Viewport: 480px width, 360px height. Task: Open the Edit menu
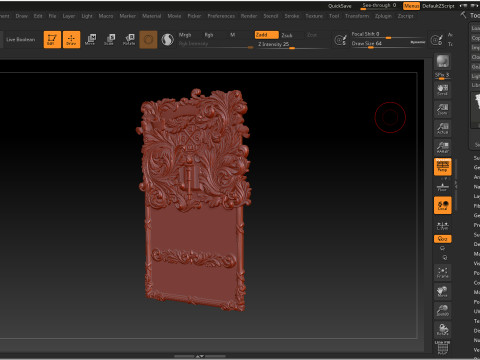[38, 16]
